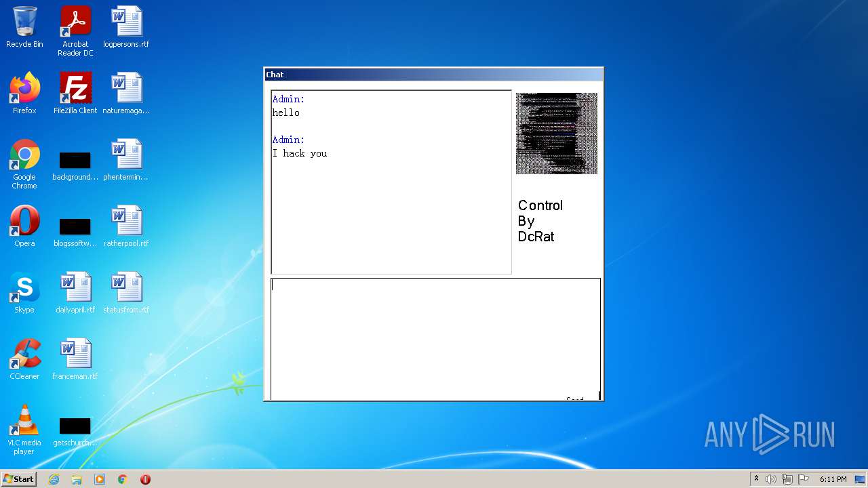Viewport: 868px width, 488px height.
Task: Select statusfrom.rtf document icon
Action: click(x=126, y=293)
